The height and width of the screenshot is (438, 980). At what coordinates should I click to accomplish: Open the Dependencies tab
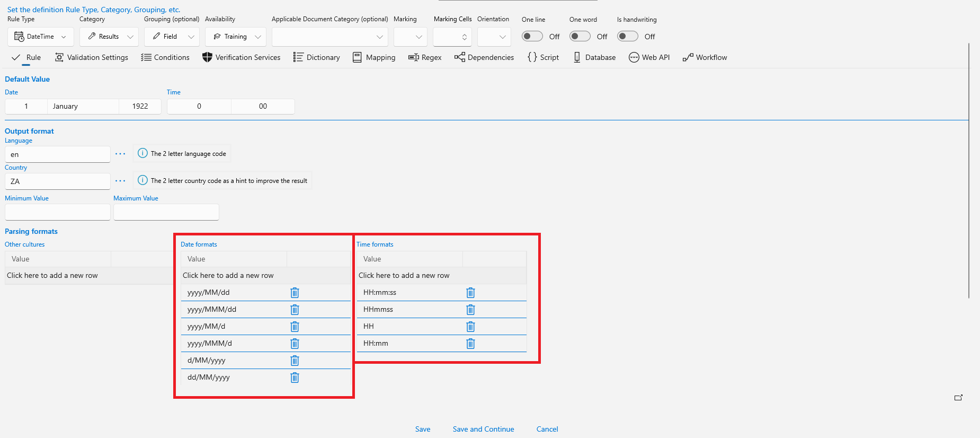point(484,57)
